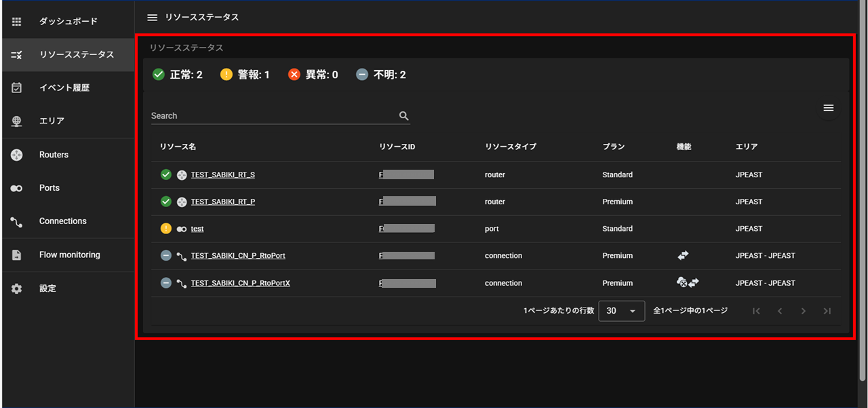Filter by 警報 warning status

[x=245, y=75]
